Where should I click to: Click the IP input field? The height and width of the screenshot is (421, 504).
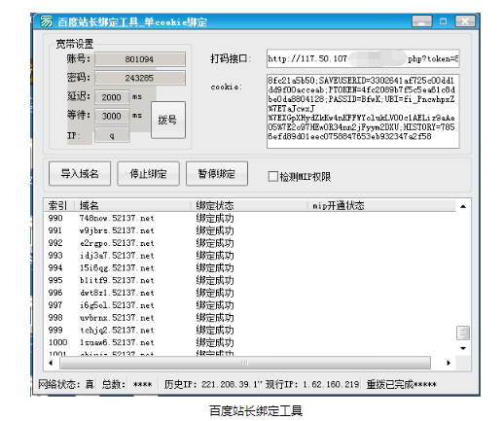coord(112,135)
